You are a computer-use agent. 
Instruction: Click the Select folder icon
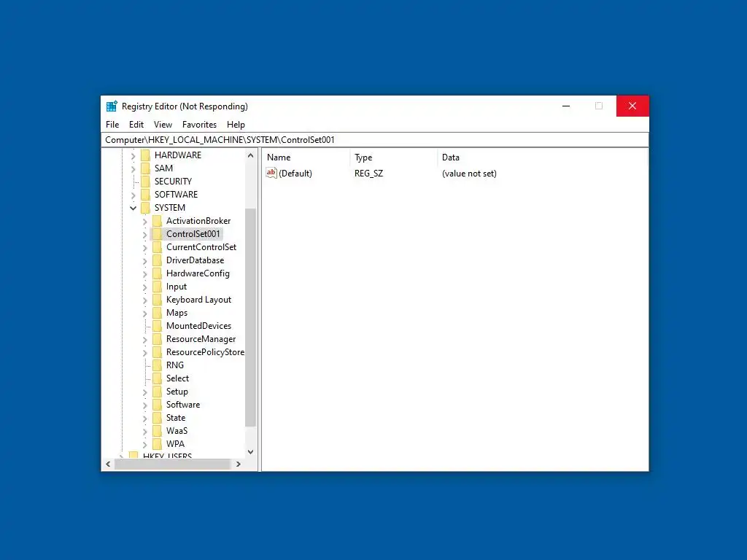[158, 378]
